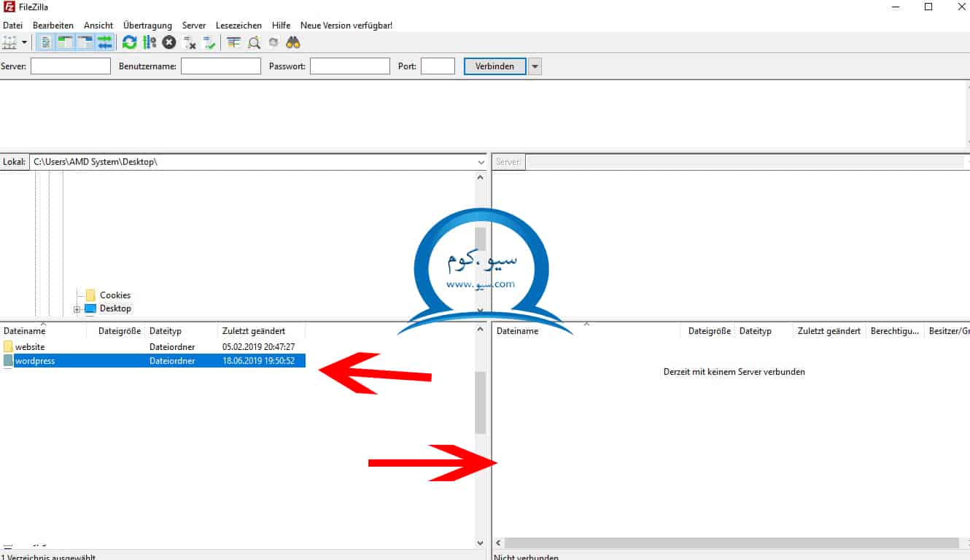
Task: Expand the local path dropdown
Action: (481, 162)
